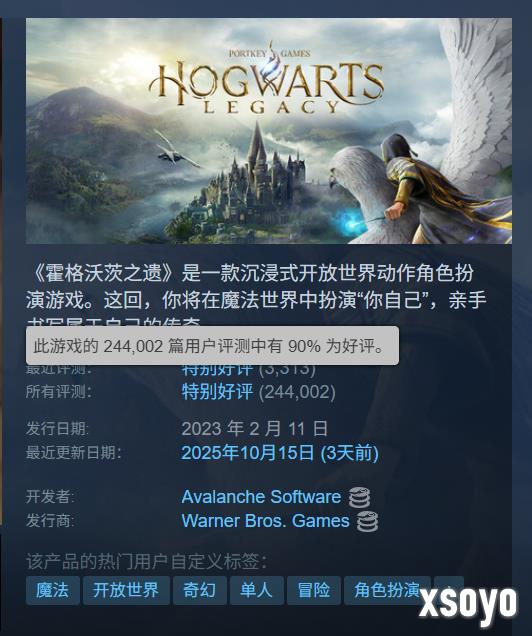Open the 角色扮演 tag
The width and height of the screenshot is (532, 636).
387,590
